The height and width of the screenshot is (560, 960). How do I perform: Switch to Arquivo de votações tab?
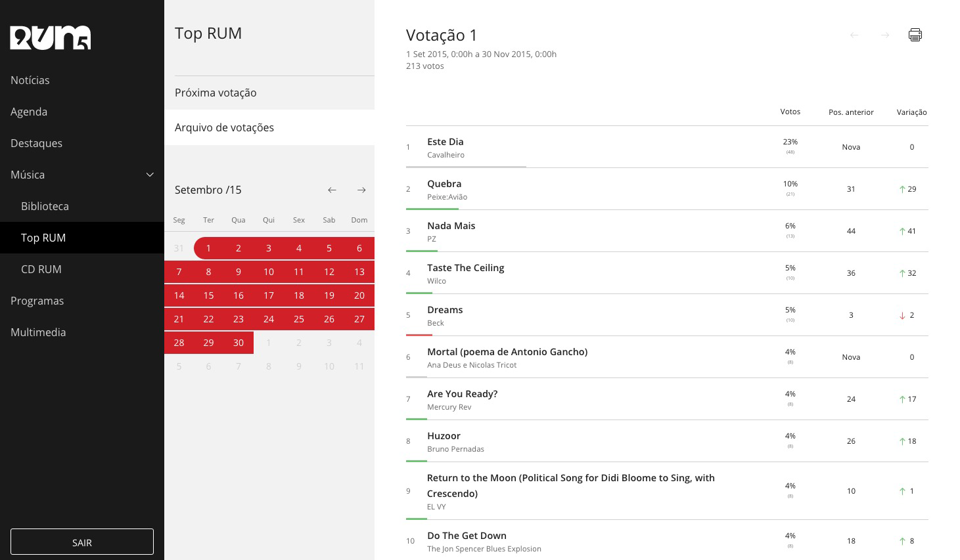pyautogui.click(x=269, y=127)
